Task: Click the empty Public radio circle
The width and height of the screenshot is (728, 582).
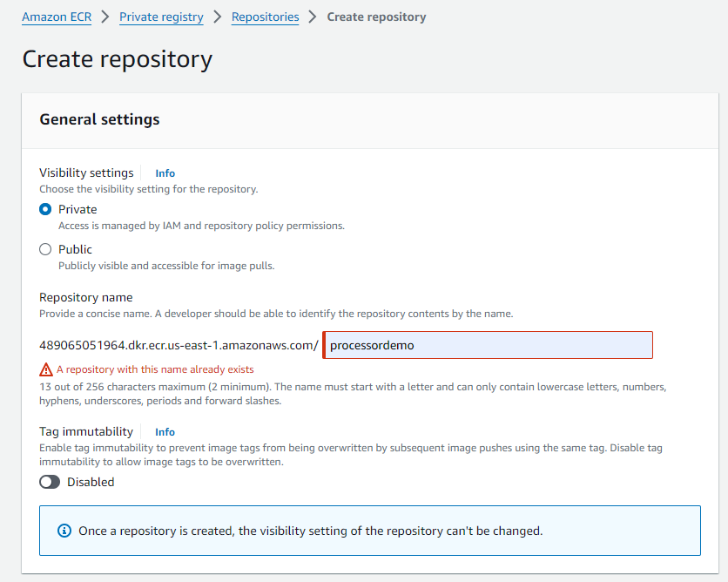Action: tap(44, 249)
